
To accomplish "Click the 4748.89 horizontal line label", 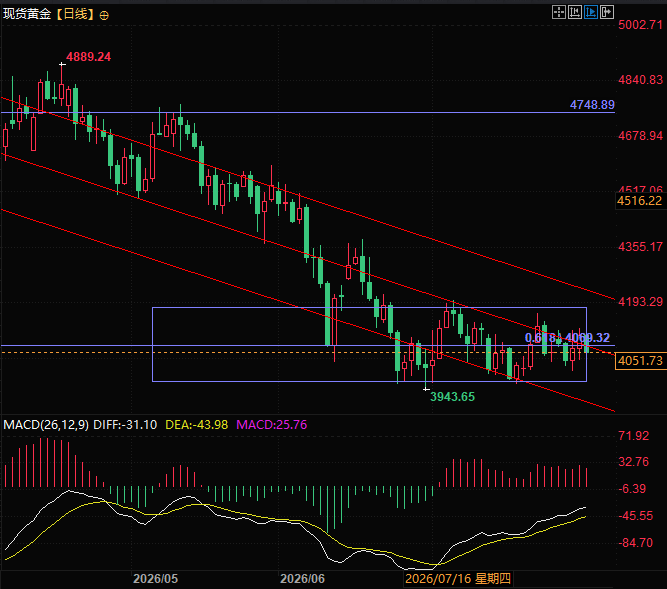I will [592, 105].
